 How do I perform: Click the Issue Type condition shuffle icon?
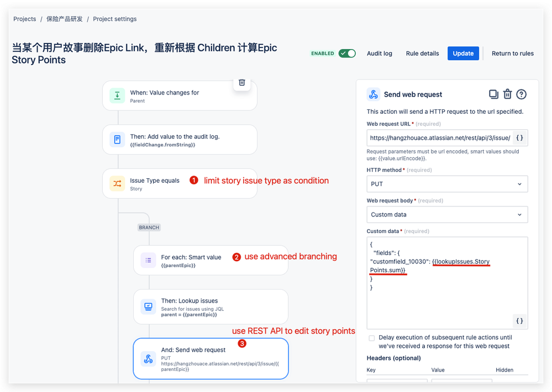click(x=117, y=184)
